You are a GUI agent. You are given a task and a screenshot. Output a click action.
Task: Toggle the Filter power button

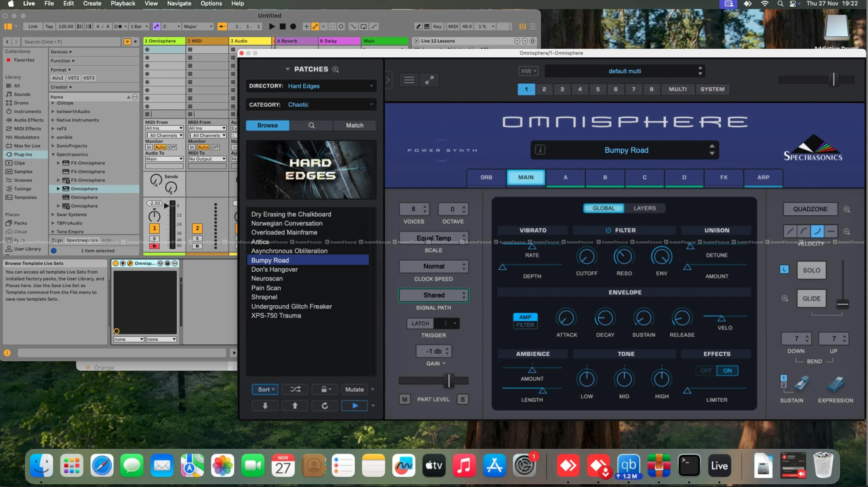[608, 230]
